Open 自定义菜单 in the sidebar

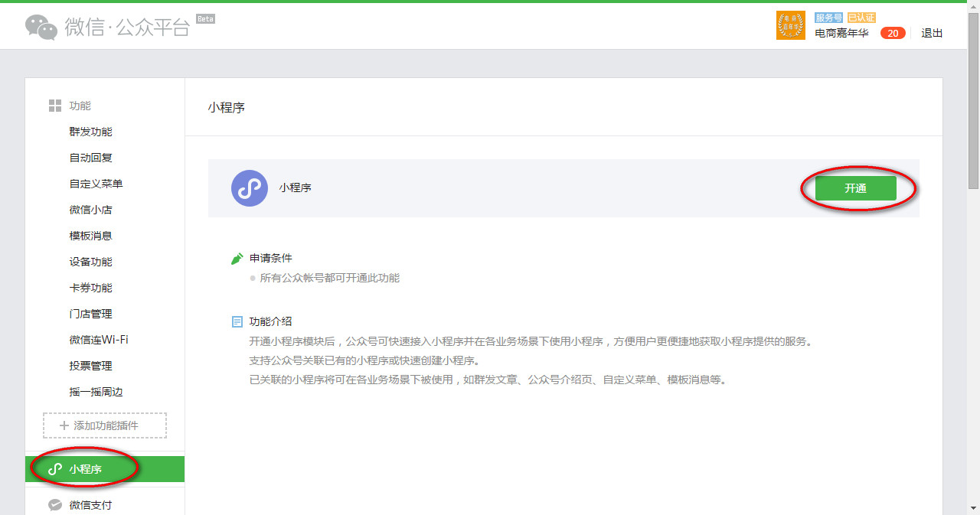point(96,184)
